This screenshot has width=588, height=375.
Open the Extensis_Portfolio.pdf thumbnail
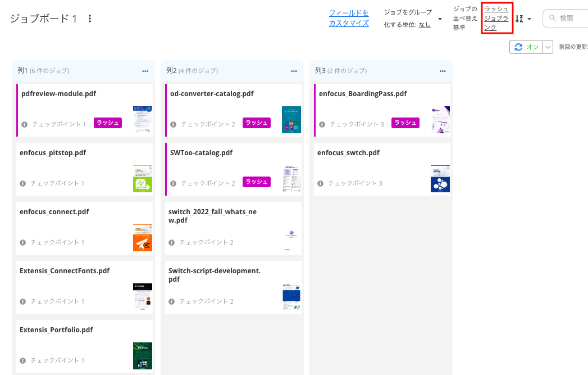[x=143, y=355]
